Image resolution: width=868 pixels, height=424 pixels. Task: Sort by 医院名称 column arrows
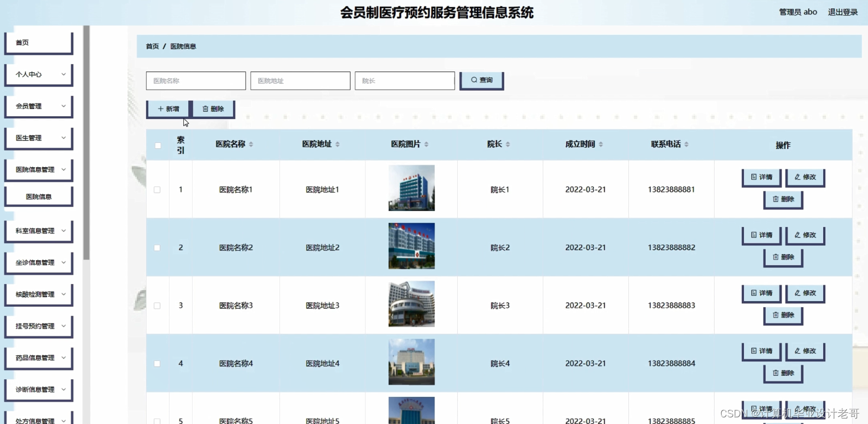[251, 144]
